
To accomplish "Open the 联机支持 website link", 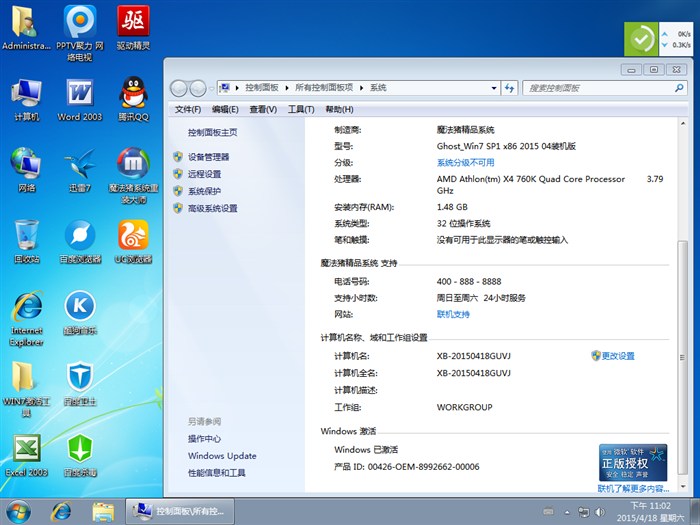I will pyautogui.click(x=453, y=314).
